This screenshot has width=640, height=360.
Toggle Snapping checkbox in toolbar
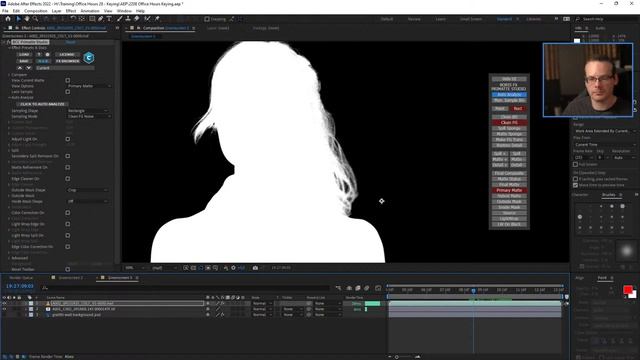[207, 19]
